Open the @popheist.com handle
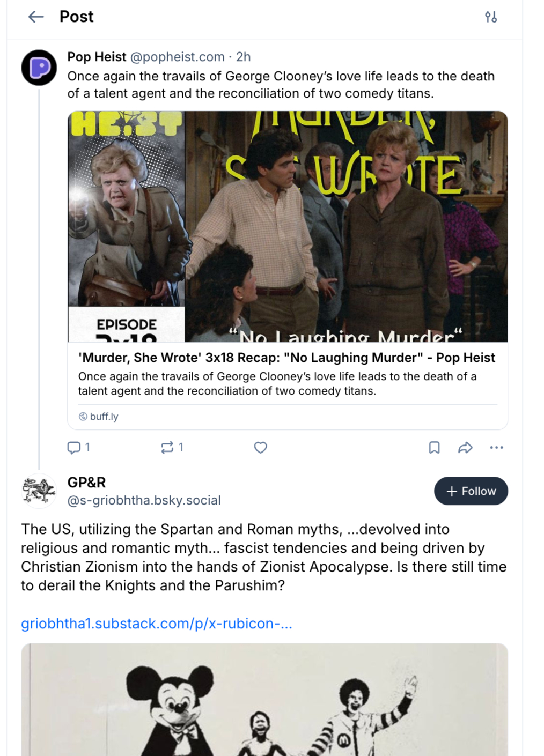544x756 pixels. click(x=177, y=57)
